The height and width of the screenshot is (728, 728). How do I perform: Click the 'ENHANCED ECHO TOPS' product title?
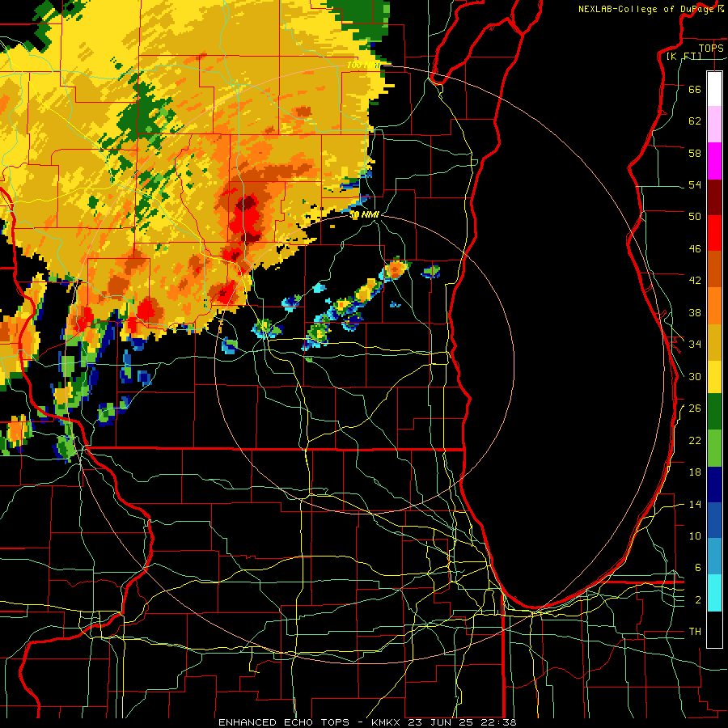[284, 722]
